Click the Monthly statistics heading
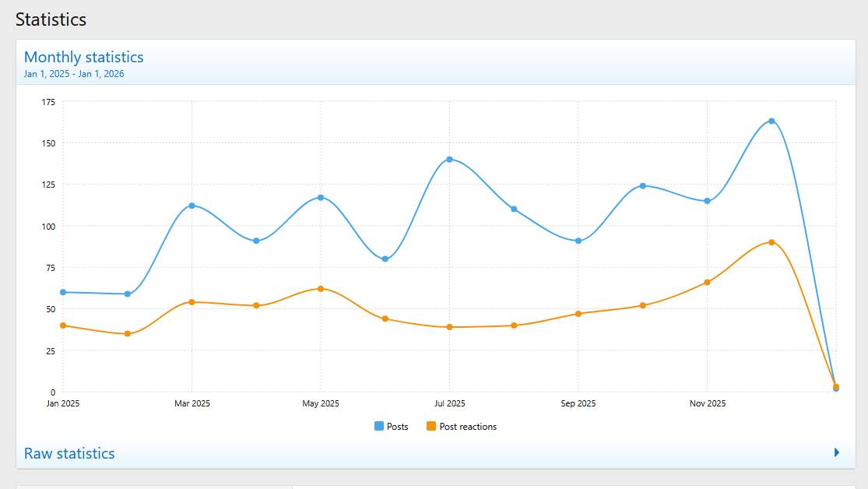868x489 pixels. coord(83,57)
